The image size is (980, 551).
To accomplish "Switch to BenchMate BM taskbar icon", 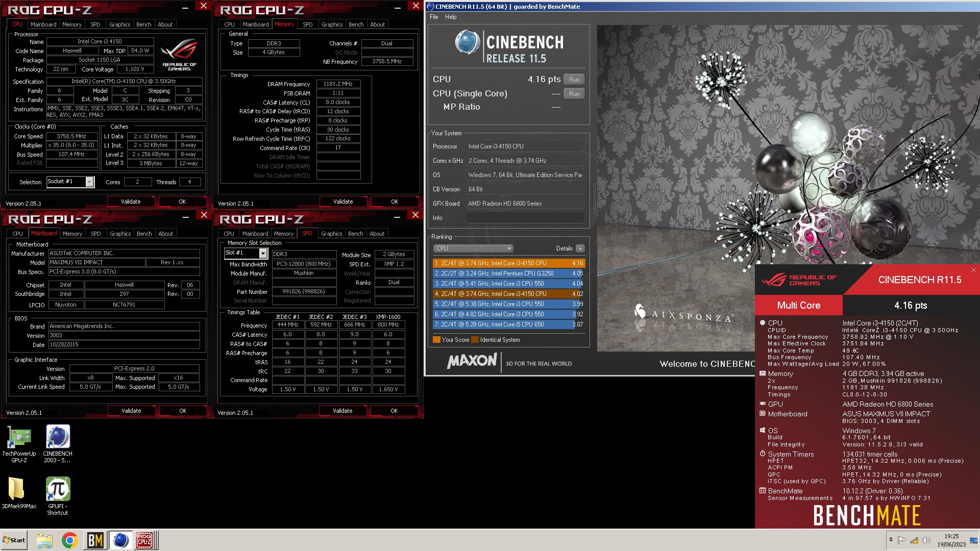I will pyautogui.click(x=95, y=540).
